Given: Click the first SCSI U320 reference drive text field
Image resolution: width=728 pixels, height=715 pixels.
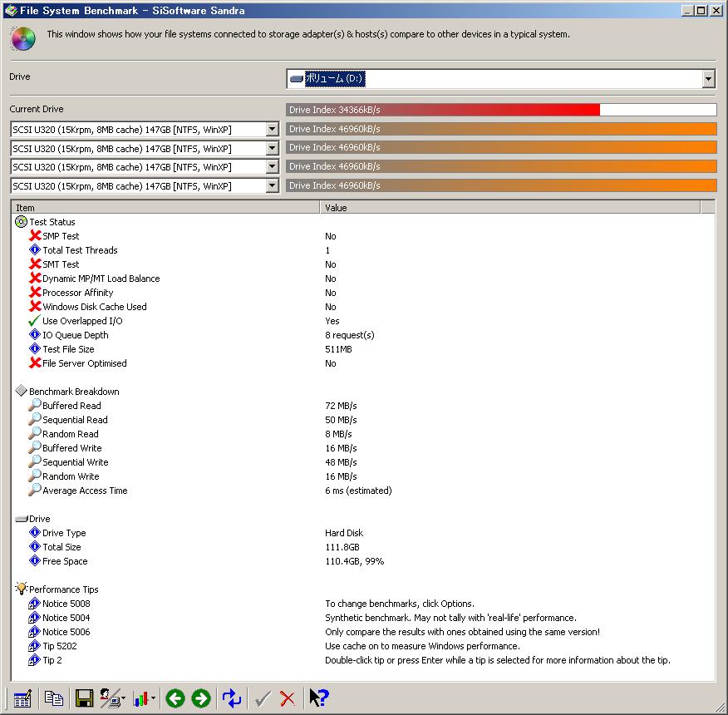Looking at the screenshot, I should (138, 130).
